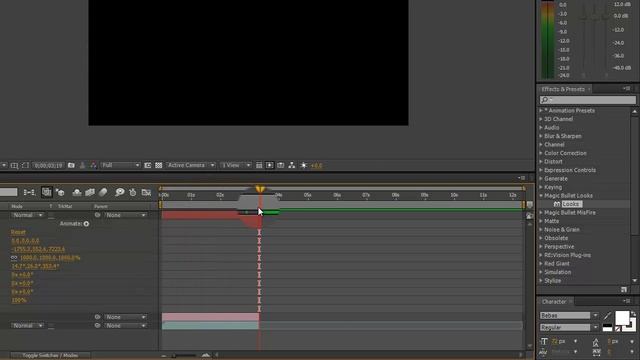The image size is (640, 360).
Task: Open grid and guide options icon
Action: tap(14, 165)
